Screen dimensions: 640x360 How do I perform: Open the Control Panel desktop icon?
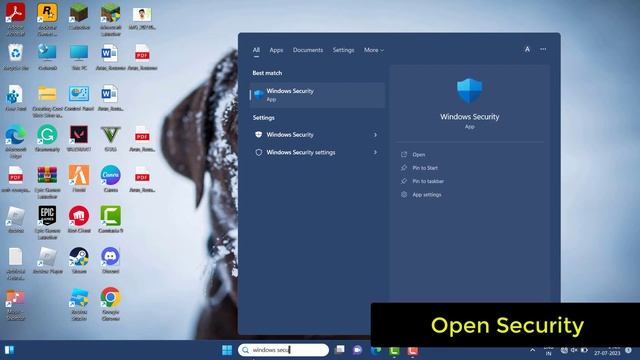[79, 98]
